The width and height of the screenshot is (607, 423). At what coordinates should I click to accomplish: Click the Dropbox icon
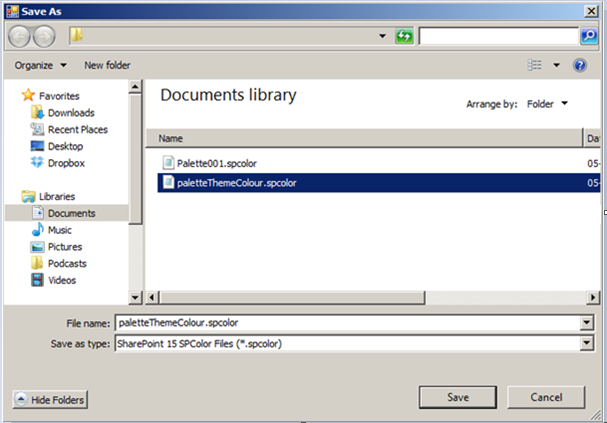[x=37, y=162]
